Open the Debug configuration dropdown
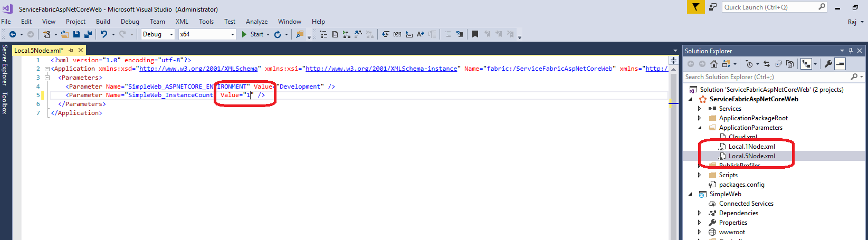The height and width of the screenshot is (240, 868). click(x=171, y=34)
